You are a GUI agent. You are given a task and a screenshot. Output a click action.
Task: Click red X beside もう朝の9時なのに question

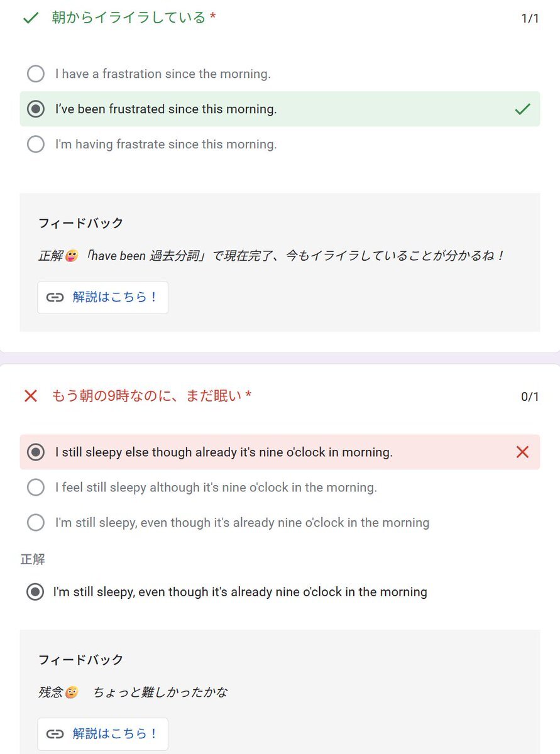coord(31,396)
